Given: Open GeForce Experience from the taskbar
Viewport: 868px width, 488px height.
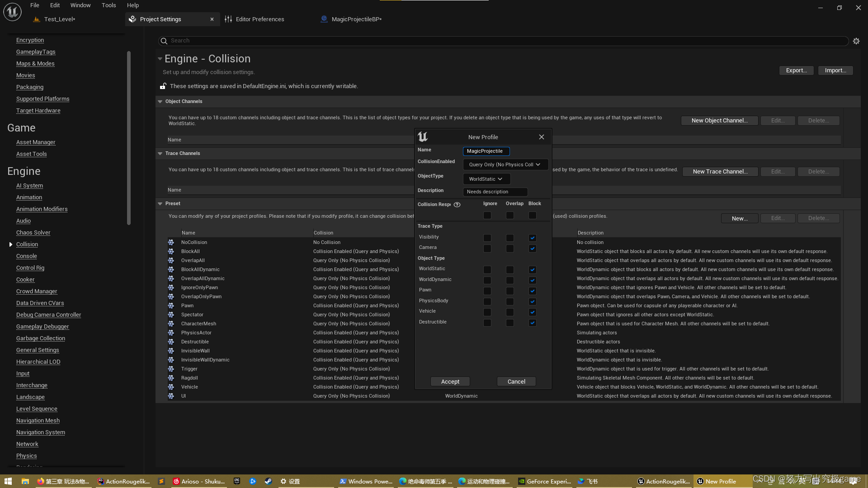Looking at the screenshot, I should click(x=545, y=481).
